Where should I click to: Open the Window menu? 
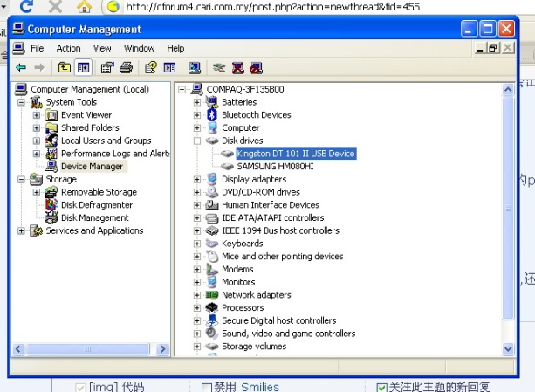click(x=140, y=48)
